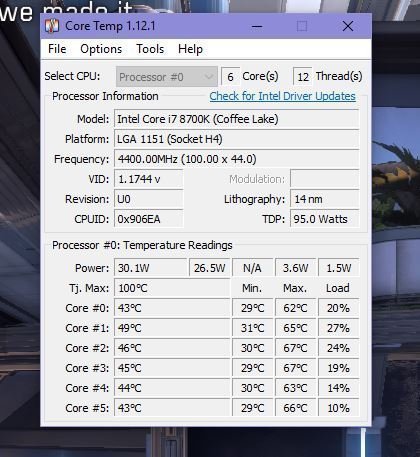420x457 pixels.
Task: Click the Platform value LGA 1151
Action: [x=236, y=139]
